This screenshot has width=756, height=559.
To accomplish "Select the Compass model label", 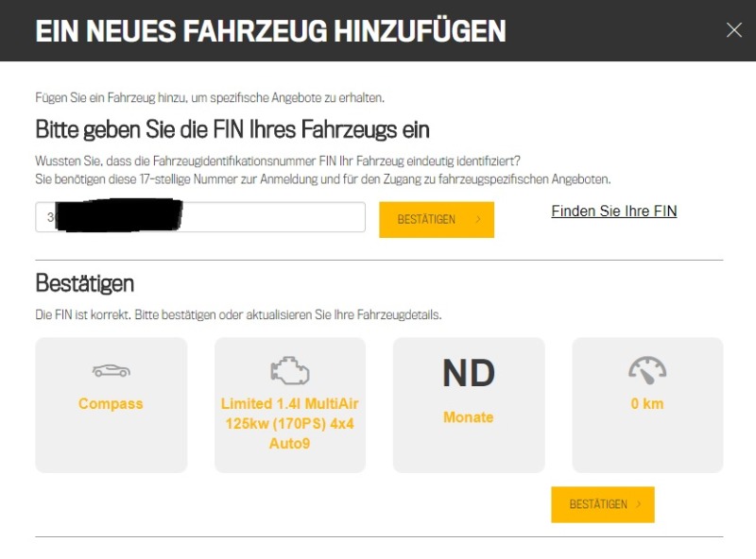I will point(111,404).
